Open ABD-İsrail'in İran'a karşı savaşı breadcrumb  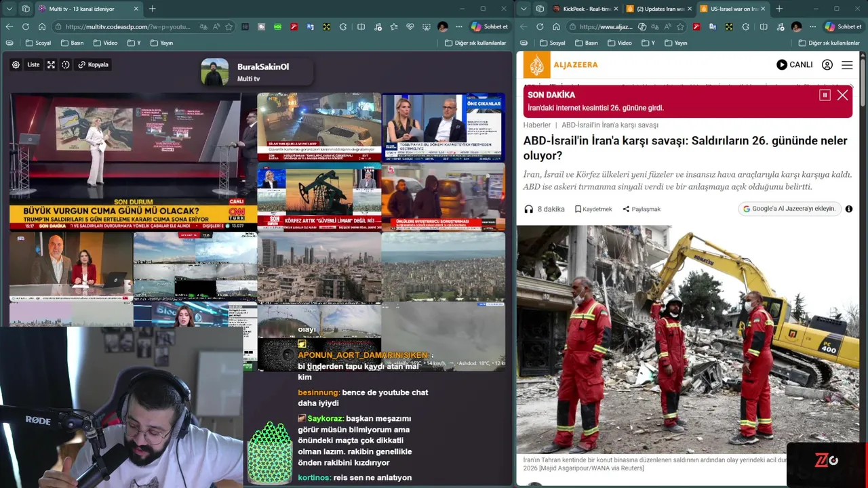(610, 125)
